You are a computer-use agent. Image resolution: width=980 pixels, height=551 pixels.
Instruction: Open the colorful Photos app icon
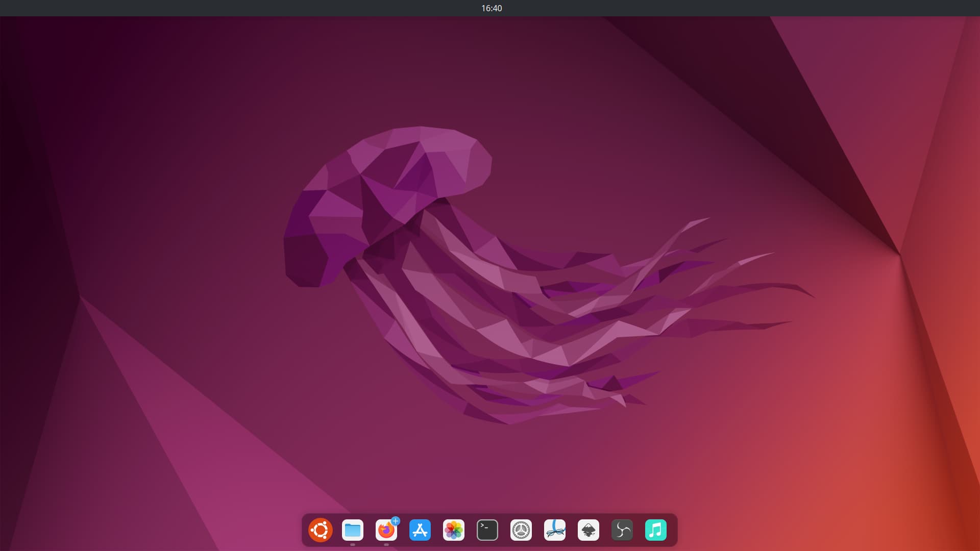pyautogui.click(x=454, y=530)
